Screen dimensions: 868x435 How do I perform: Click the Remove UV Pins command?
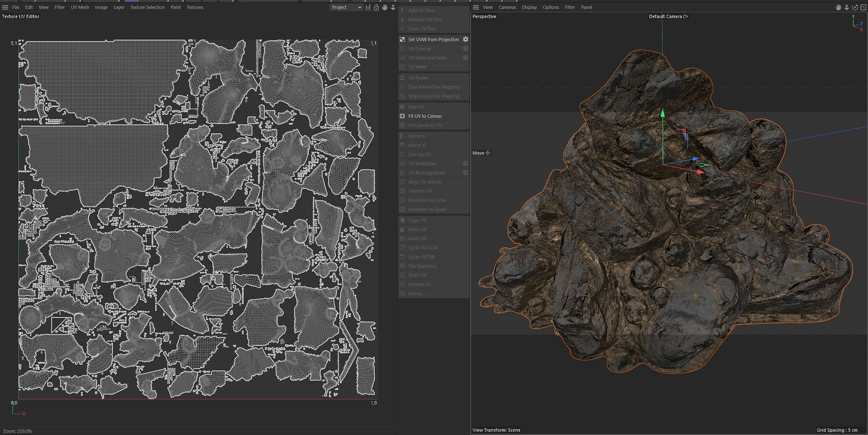[434, 20]
